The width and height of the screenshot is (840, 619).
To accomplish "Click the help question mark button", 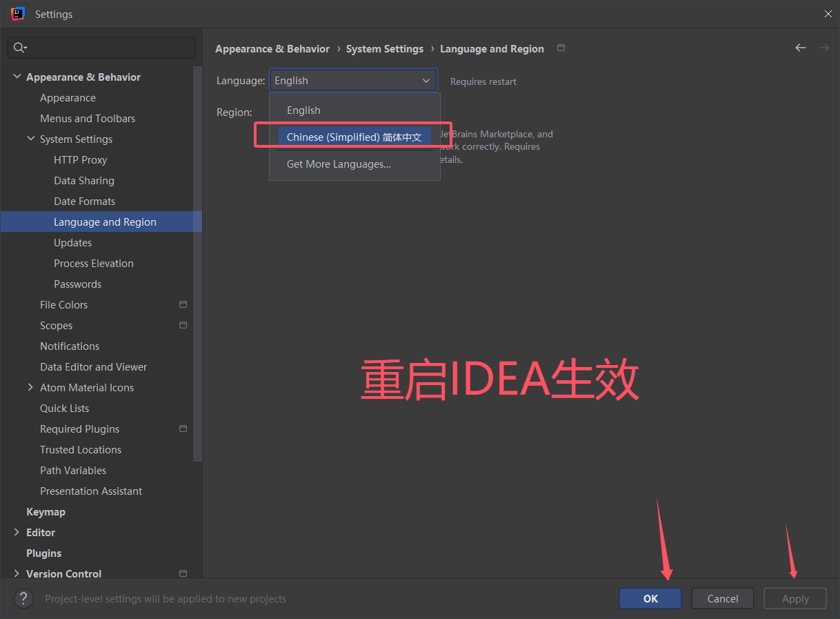I will (23, 598).
